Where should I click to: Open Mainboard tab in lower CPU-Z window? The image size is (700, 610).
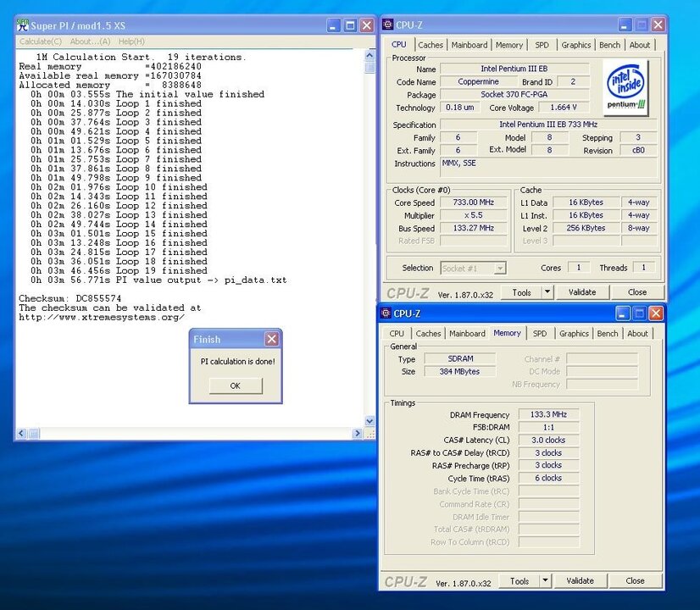[467, 333]
